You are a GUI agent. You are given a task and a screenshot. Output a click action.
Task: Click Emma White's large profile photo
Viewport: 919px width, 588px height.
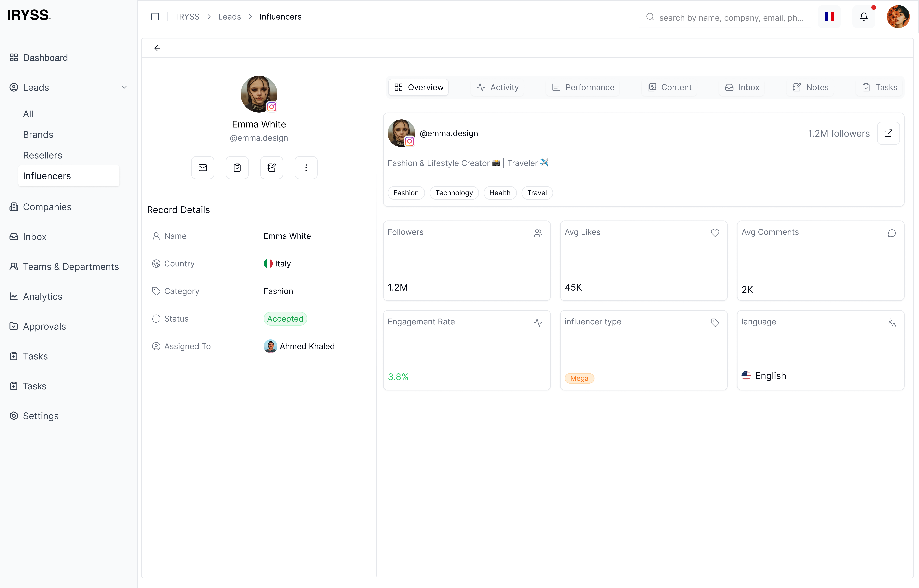pyautogui.click(x=259, y=94)
